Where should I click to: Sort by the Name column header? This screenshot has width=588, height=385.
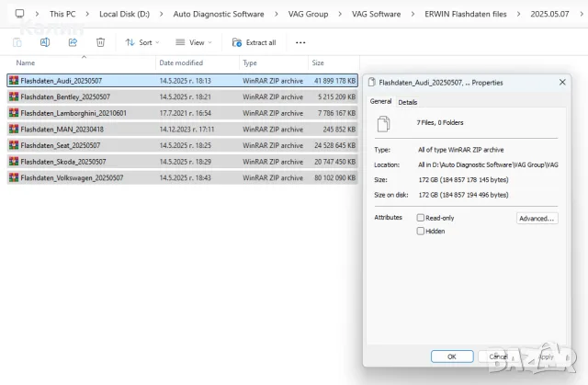tap(26, 62)
